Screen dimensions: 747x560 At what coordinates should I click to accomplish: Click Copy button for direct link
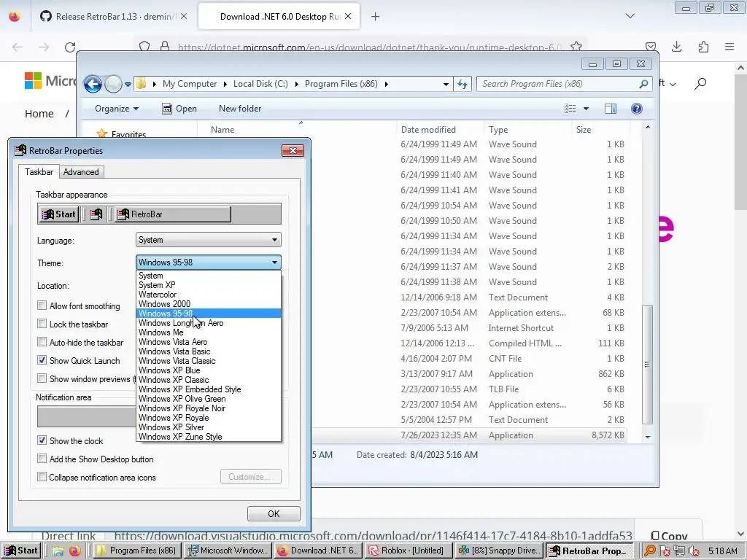(670, 536)
